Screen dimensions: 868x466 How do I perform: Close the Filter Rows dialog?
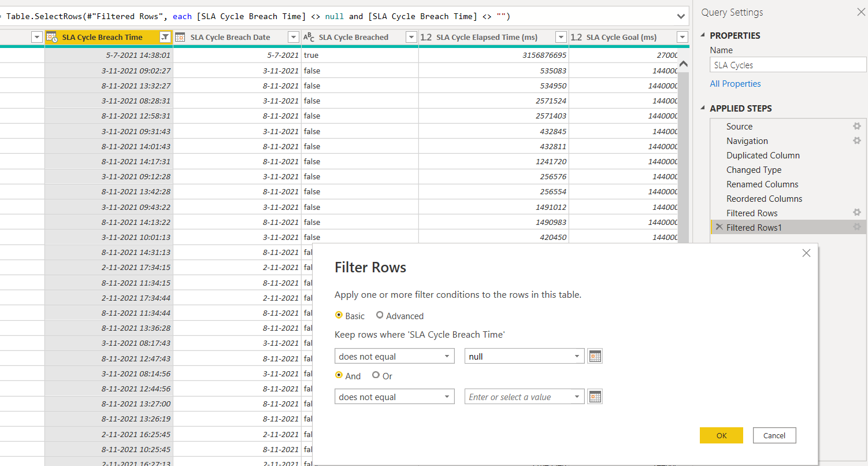(x=806, y=253)
